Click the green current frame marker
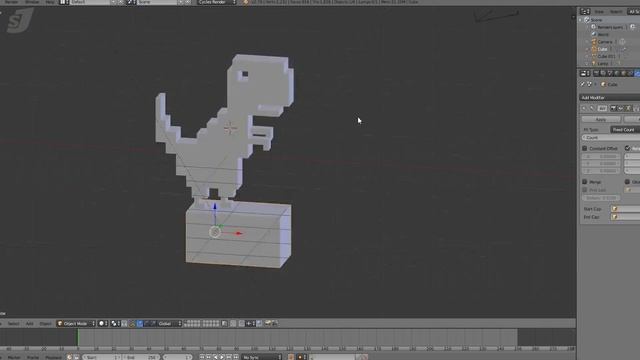640x360 pixels. [78, 337]
